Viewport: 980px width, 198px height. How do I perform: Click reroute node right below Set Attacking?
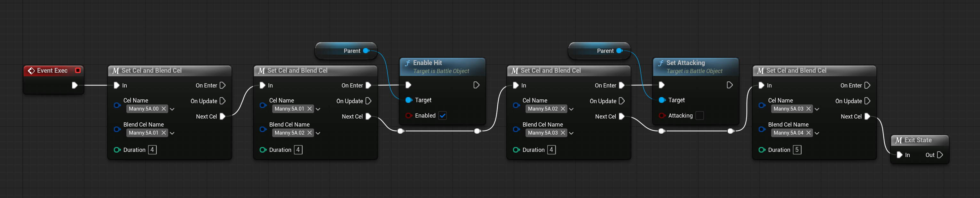click(x=731, y=131)
